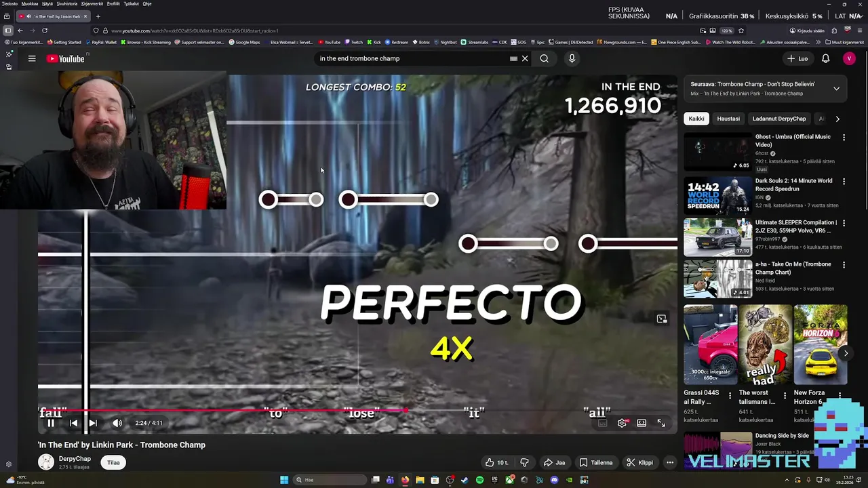The height and width of the screenshot is (488, 868).
Task: Expand the Muut kirjanmerkit folder
Action: (846, 42)
